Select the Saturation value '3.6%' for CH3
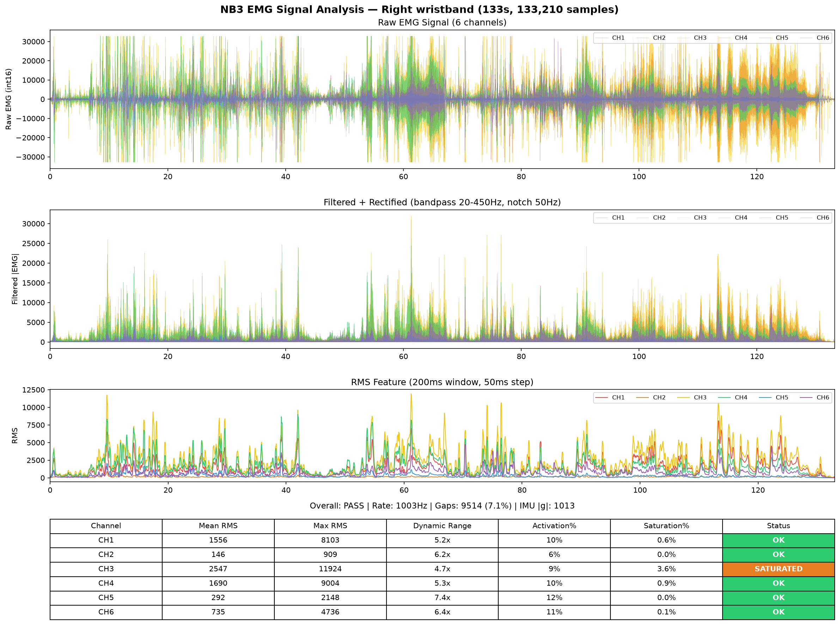Screen dimensions: 840x625 pos(666,569)
